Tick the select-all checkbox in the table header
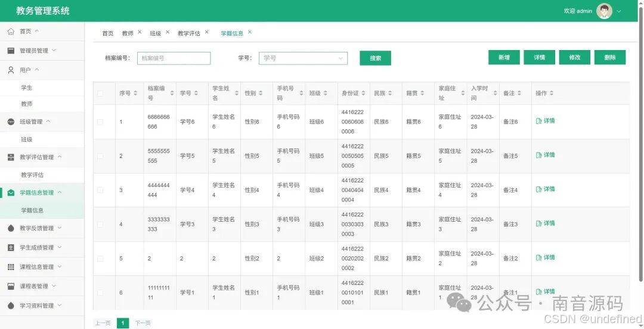 click(100, 93)
